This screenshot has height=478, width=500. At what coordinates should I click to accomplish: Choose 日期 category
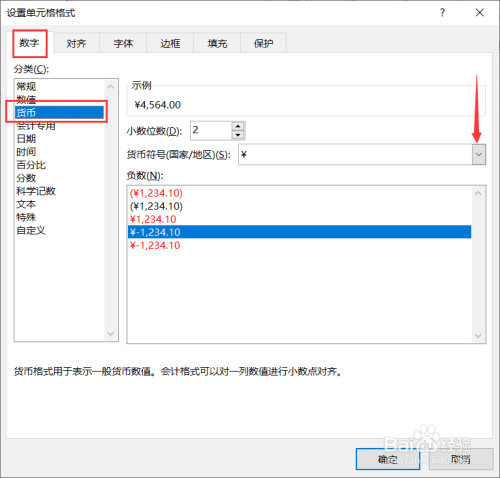[60, 139]
